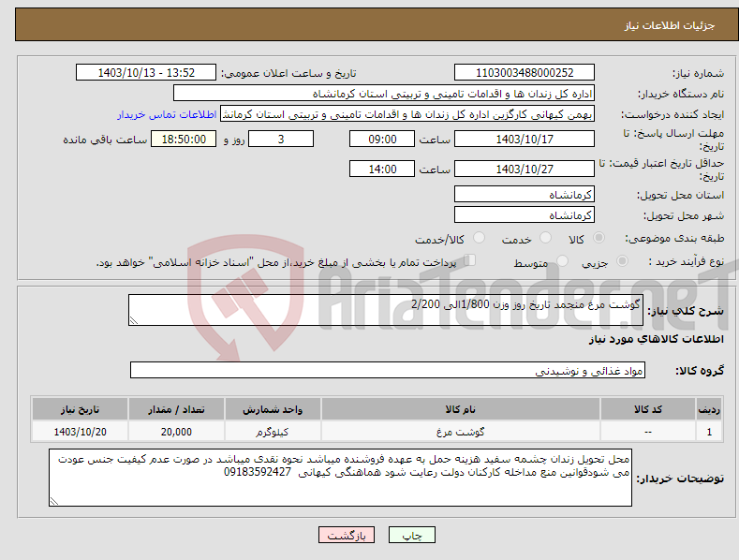The width and height of the screenshot is (739, 560).
Task: Click the request creator field بهمن کیهانی
Action: click(407, 114)
